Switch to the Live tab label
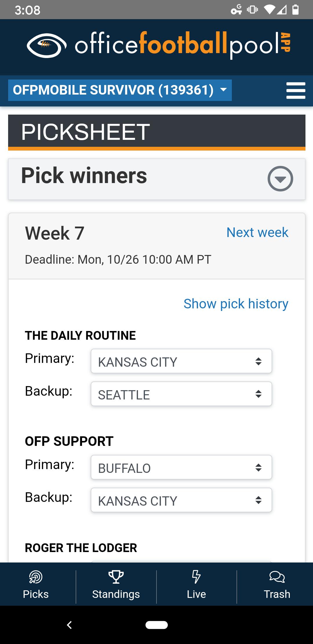The width and height of the screenshot is (313, 644). [x=196, y=594]
